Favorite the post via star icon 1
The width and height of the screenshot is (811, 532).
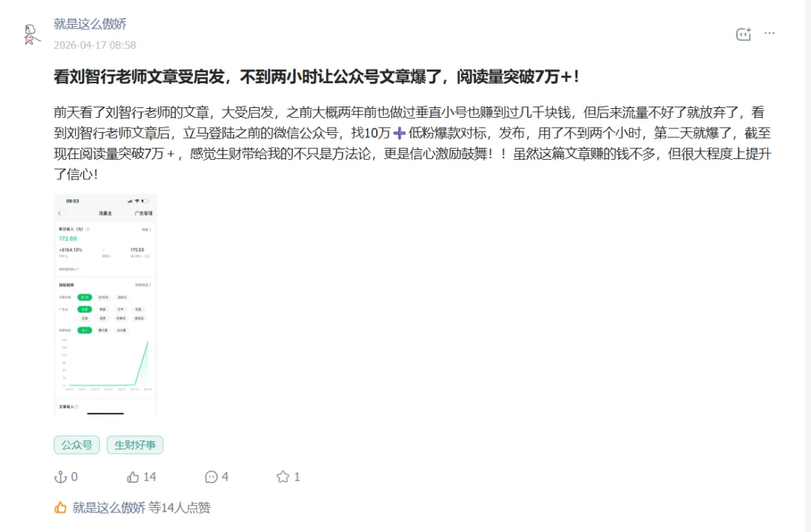[x=283, y=476]
